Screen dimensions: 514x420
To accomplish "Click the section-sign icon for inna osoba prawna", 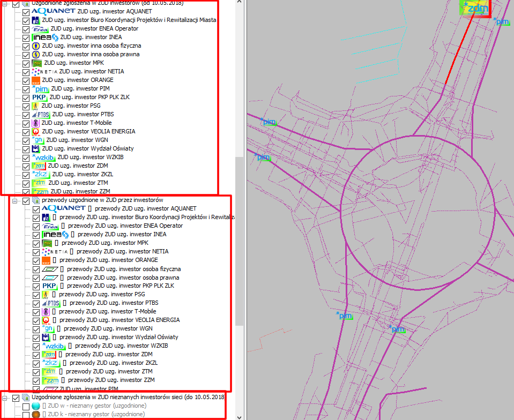I will (35, 54).
